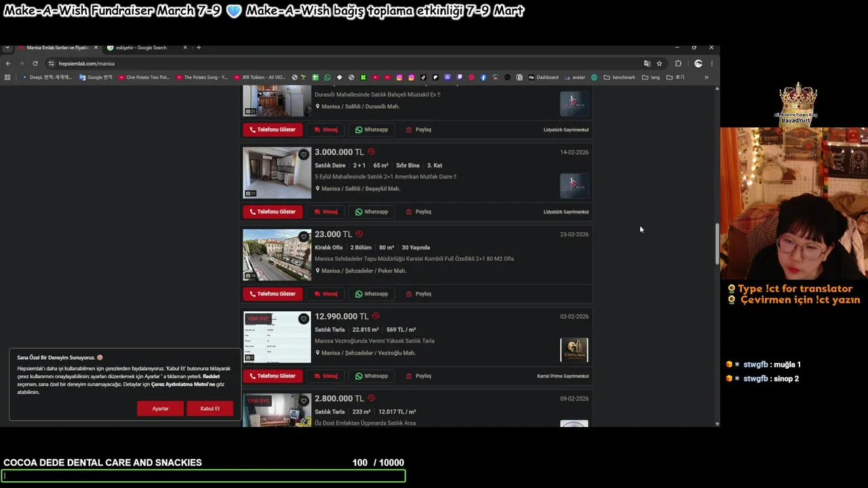Contact via Whatsapp for 23.000 TL listing
The width and height of the screenshot is (868, 488).
372,293
